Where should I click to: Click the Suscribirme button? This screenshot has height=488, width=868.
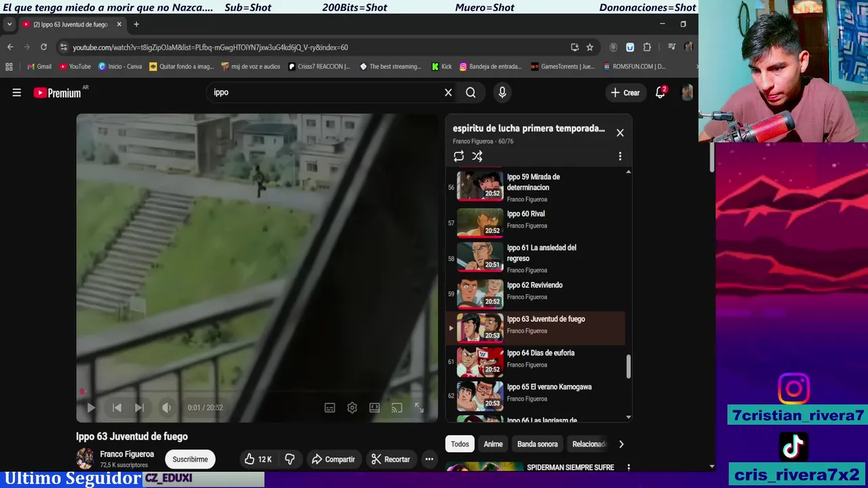tap(190, 459)
